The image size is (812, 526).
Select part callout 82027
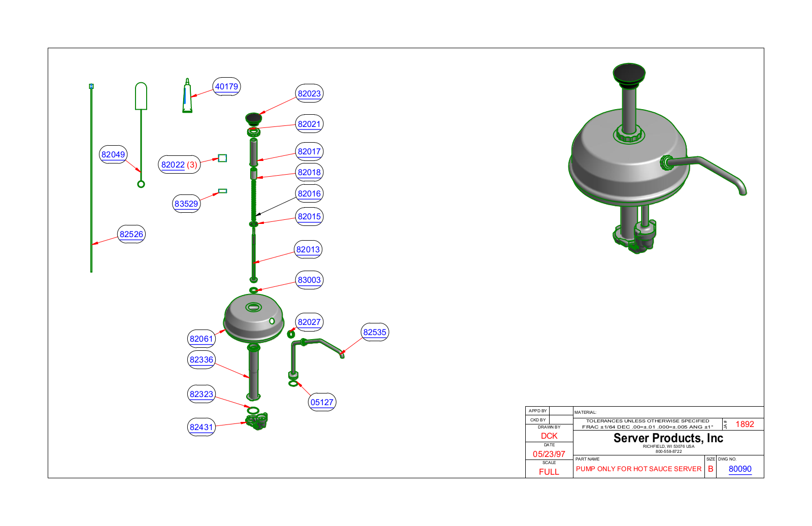tap(309, 322)
